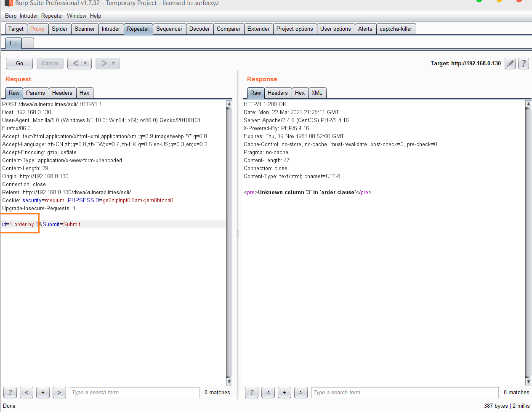Click the Submit=Submit parameter in request body
Image resolution: width=532 pixels, height=412 pixels.
point(61,224)
